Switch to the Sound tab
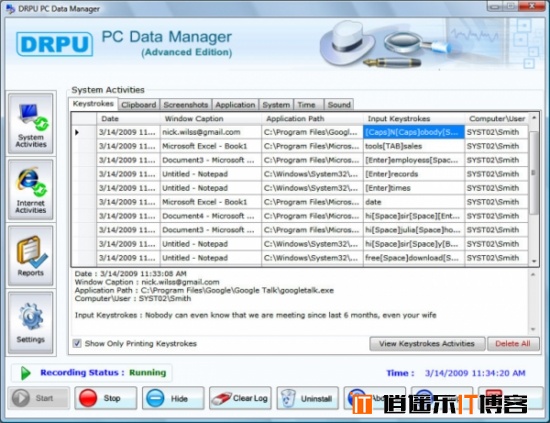Screen dimensions: 550x423 click(x=339, y=105)
